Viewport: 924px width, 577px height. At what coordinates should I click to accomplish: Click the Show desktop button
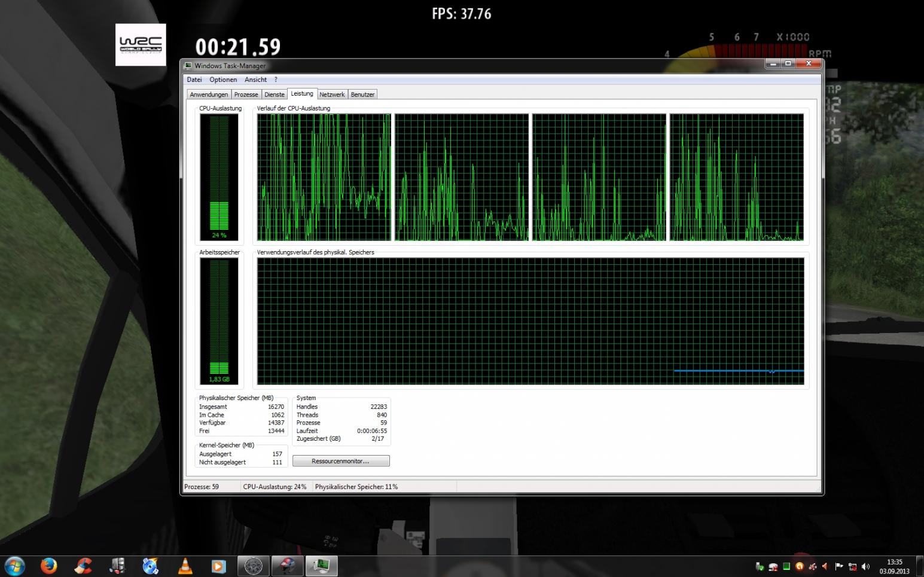[x=920, y=566]
